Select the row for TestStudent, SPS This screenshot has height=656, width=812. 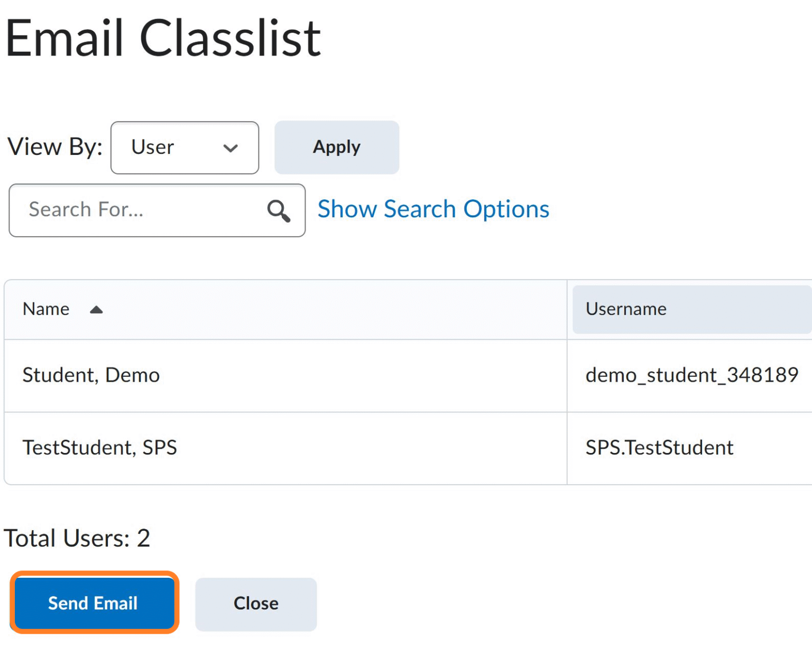click(x=100, y=448)
